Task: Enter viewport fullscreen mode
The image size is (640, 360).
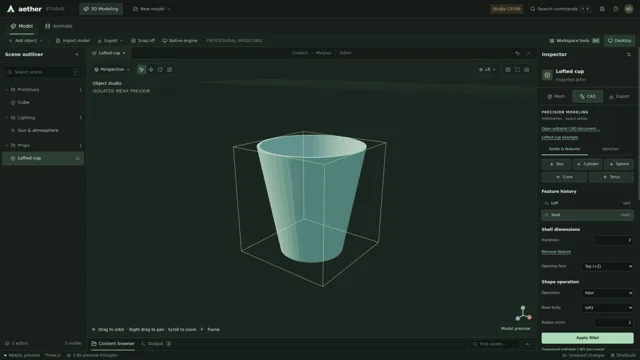Action: [517, 70]
